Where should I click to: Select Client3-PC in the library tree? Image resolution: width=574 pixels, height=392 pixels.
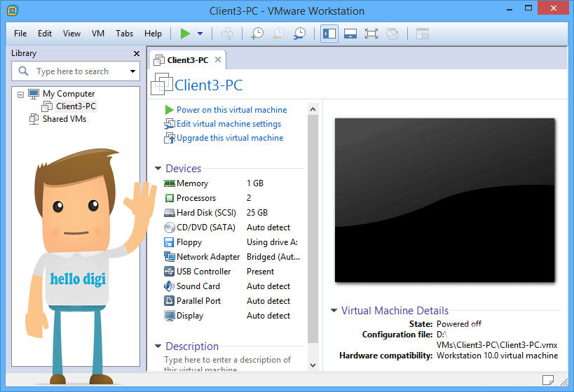pos(76,106)
